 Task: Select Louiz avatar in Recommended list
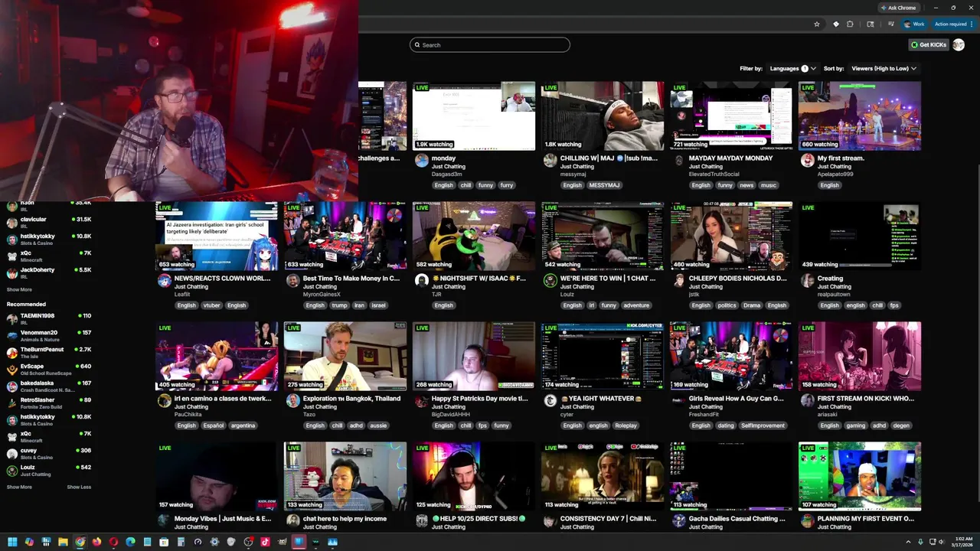tap(11, 470)
